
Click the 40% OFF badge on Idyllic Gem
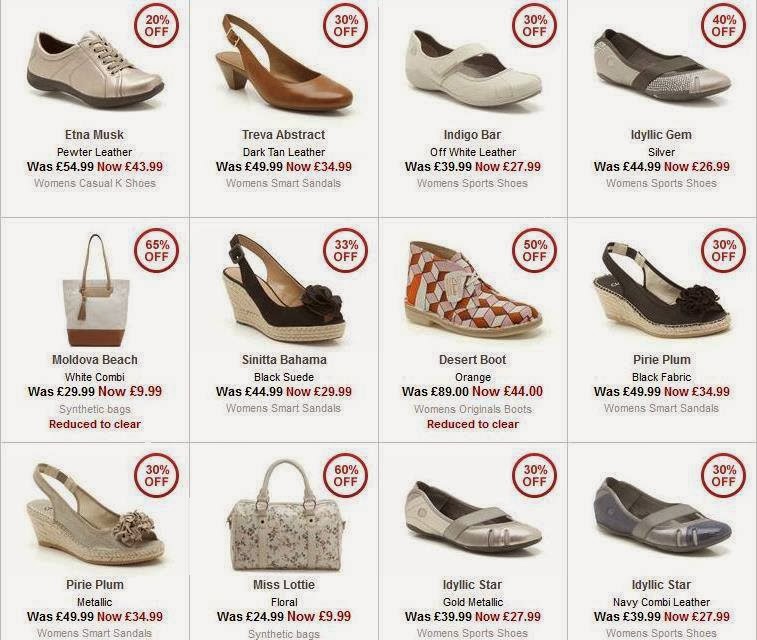pyautogui.click(x=723, y=26)
